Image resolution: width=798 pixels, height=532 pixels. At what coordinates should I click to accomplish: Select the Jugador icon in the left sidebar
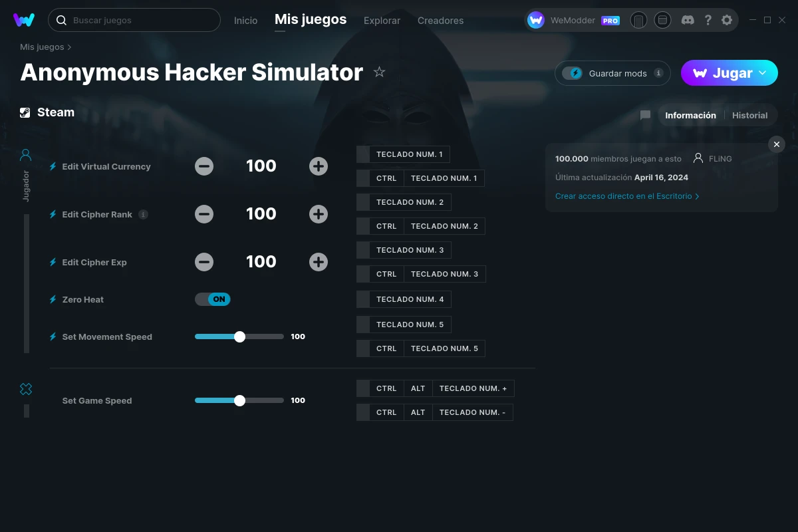point(25,154)
